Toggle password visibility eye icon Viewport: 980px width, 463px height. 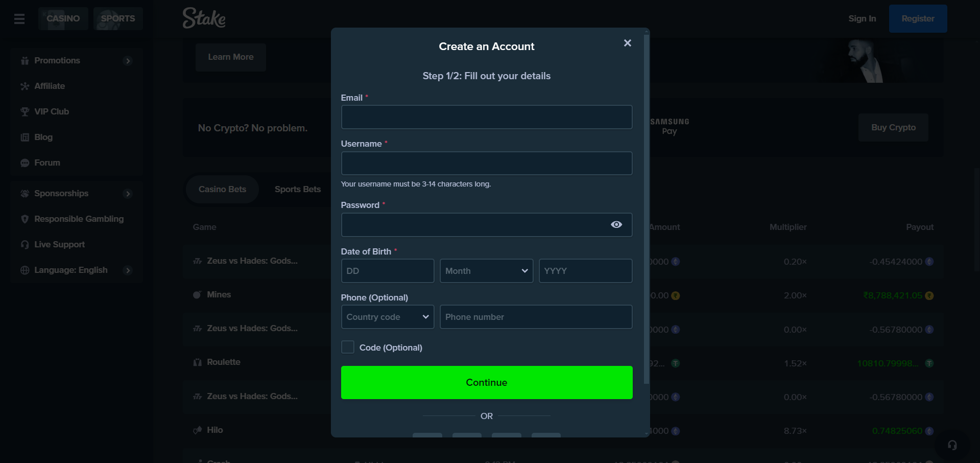(x=616, y=224)
